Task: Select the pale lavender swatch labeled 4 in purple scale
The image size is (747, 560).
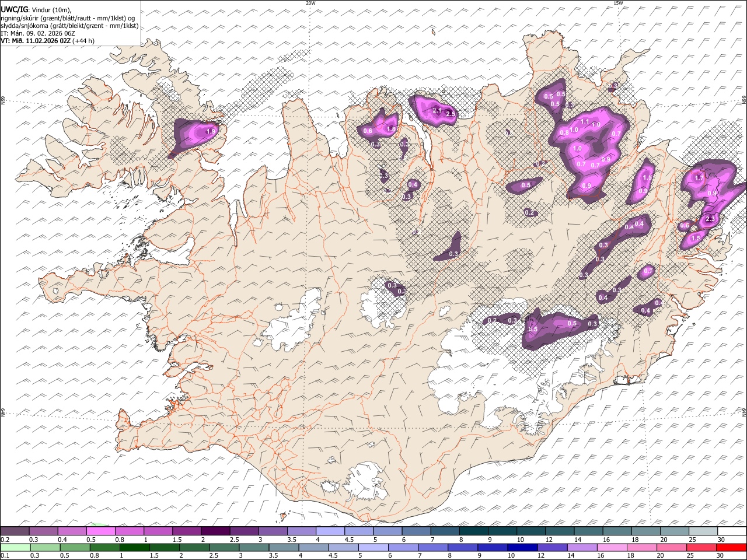Action: pos(330,531)
